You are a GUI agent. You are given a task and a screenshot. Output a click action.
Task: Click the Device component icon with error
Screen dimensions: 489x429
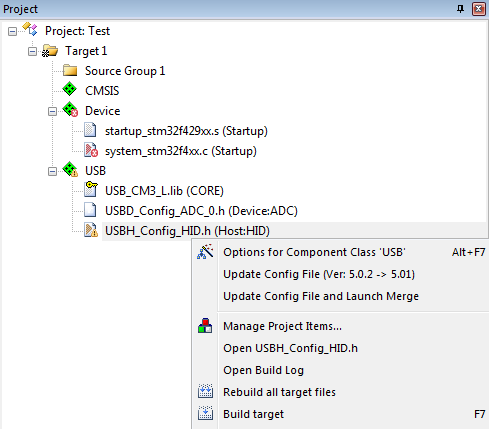[70, 109]
